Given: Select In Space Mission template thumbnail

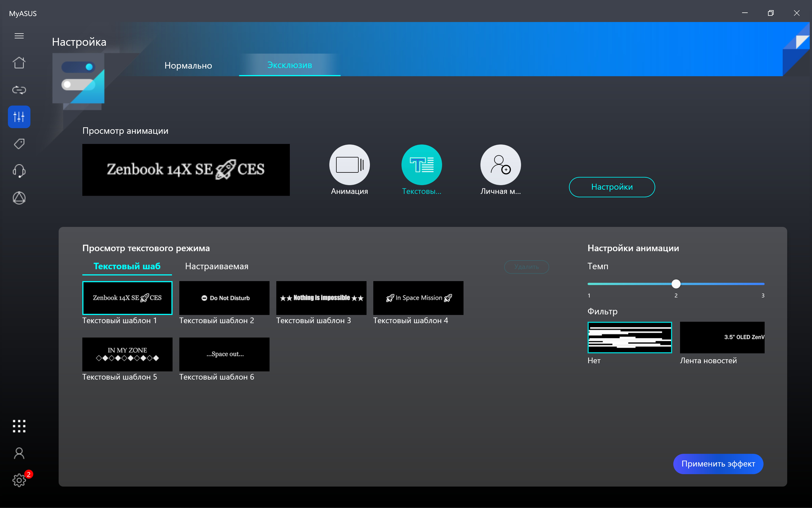Looking at the screenshot, I should (418, 298).
